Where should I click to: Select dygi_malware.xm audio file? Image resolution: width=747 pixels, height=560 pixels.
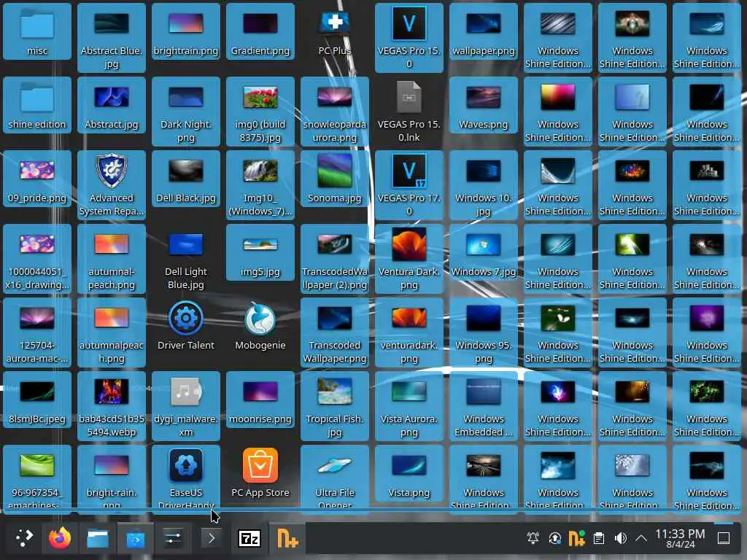pyautogui.click(x=186, y=405)
